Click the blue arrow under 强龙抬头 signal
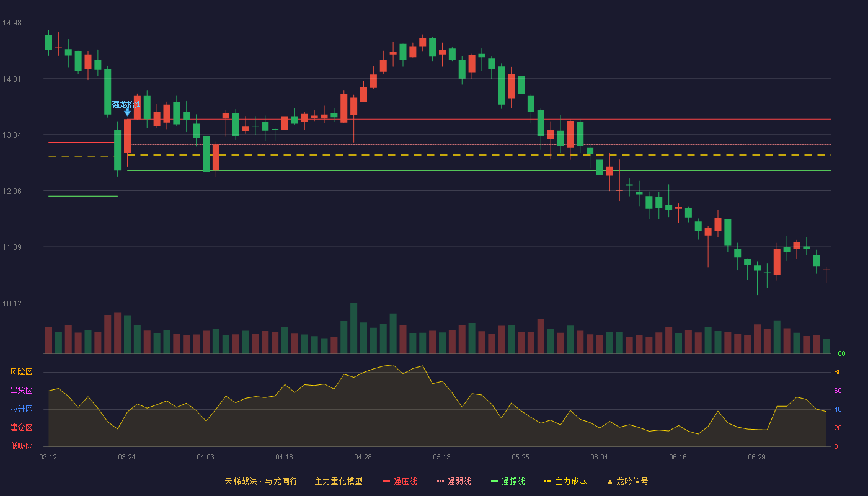 click(x=127, y=112)
